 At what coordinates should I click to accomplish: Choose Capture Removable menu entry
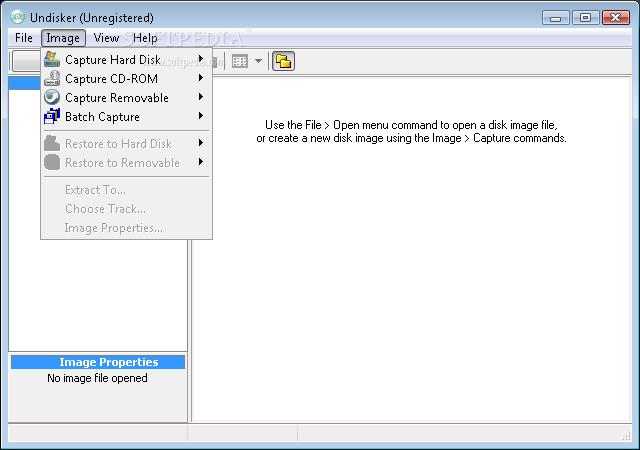[x=127, y=98]
